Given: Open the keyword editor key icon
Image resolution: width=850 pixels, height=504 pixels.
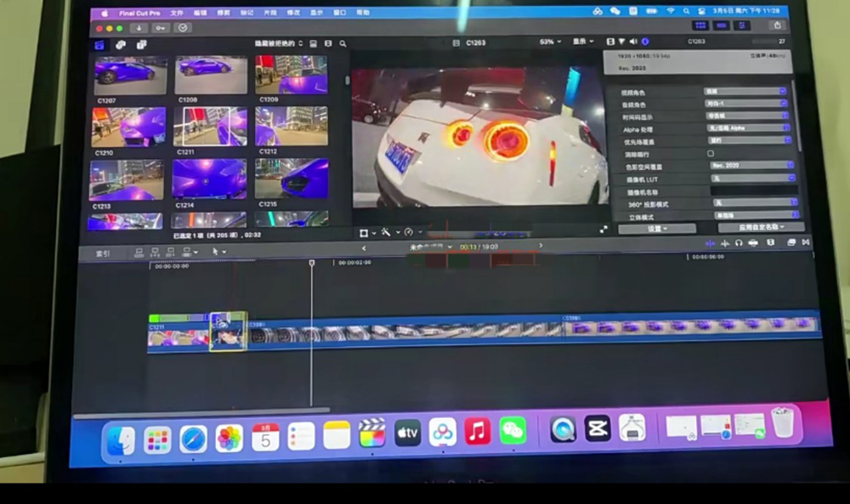Looking at the screenshot, I should [x=160, y=27].
